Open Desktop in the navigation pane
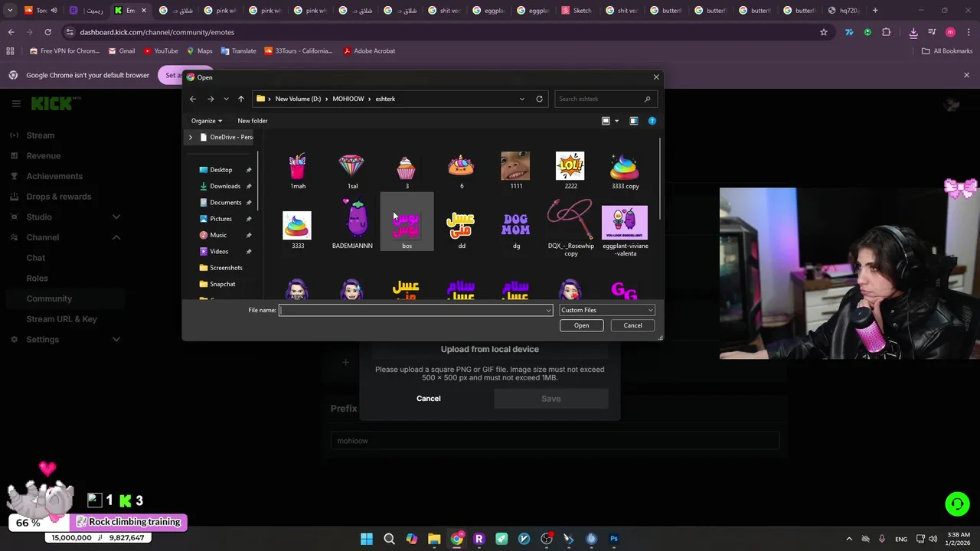Image resolution: width=980 pixels, height=551 pixels. pos(220,170)
